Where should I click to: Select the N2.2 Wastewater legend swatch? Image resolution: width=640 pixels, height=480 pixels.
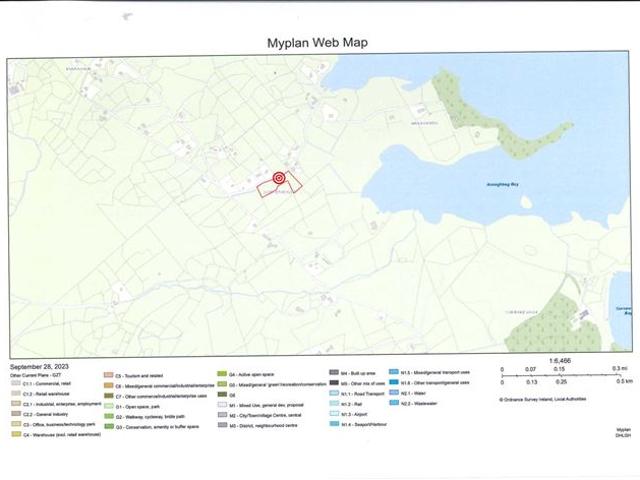394,403
